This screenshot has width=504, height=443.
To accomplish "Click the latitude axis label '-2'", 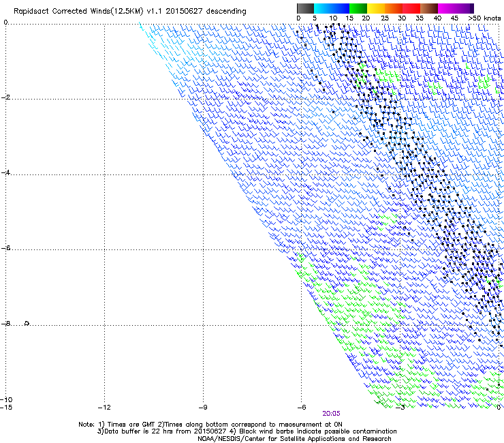I will click(5, 97).
